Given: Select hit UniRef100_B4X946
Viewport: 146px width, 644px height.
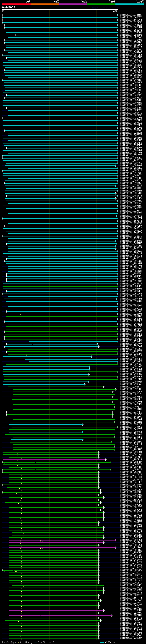Looking at the screenshot, I should coord(131,20).
